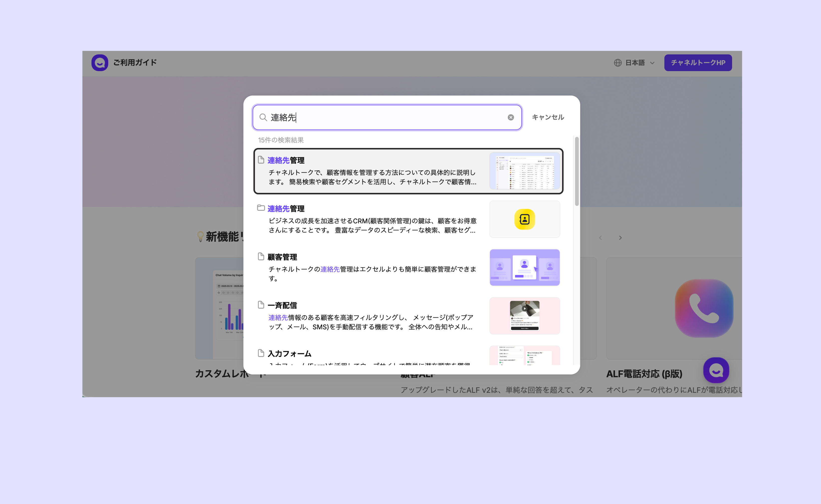Open the chat widget bubble icon
Image resolution: width=821 pixels, height=504 pixels.
coord(716,370)
